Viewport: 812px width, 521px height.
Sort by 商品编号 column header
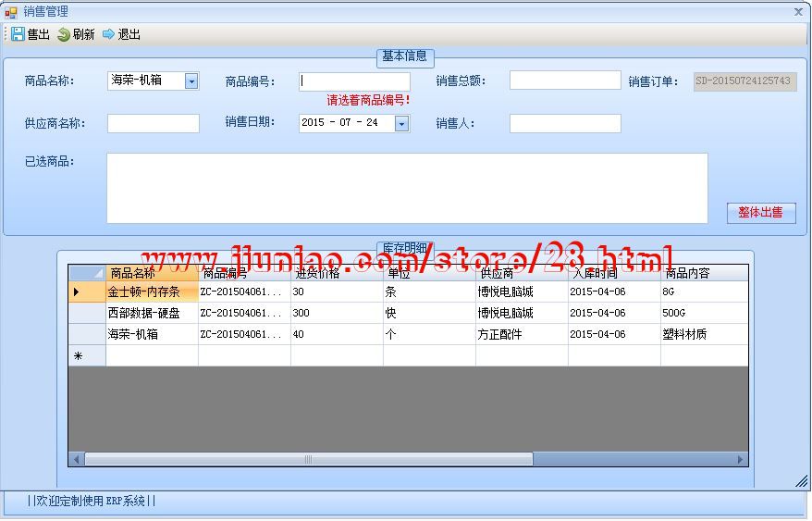pos(244,273)
